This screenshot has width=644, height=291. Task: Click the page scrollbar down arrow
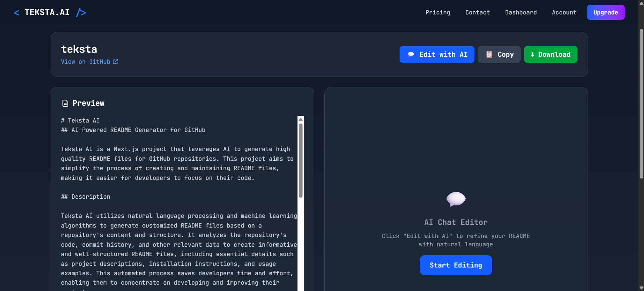[641, 288]
